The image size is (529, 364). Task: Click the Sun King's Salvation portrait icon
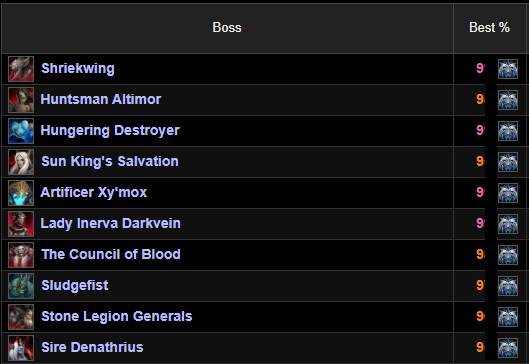21,162
